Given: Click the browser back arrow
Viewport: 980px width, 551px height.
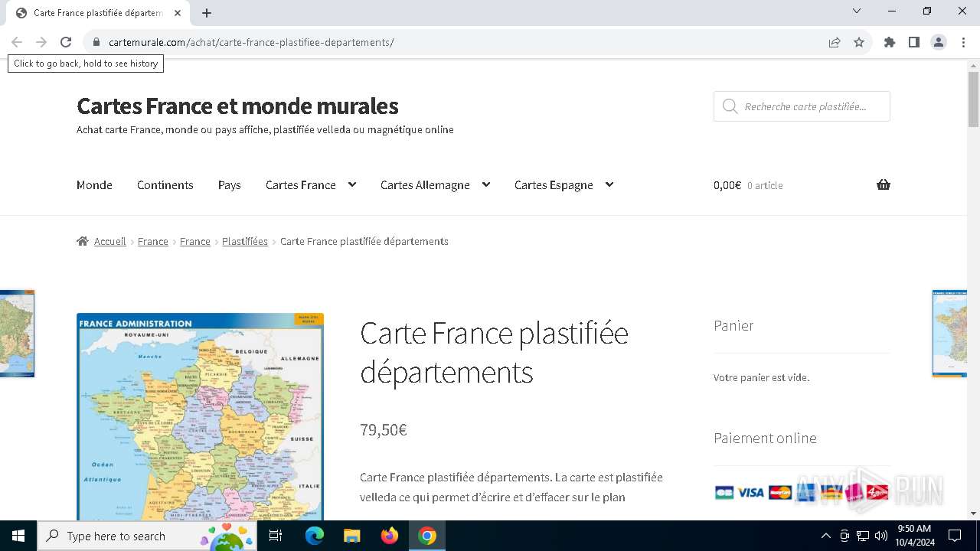Looking at the screenshot, I should click(17, 42).
